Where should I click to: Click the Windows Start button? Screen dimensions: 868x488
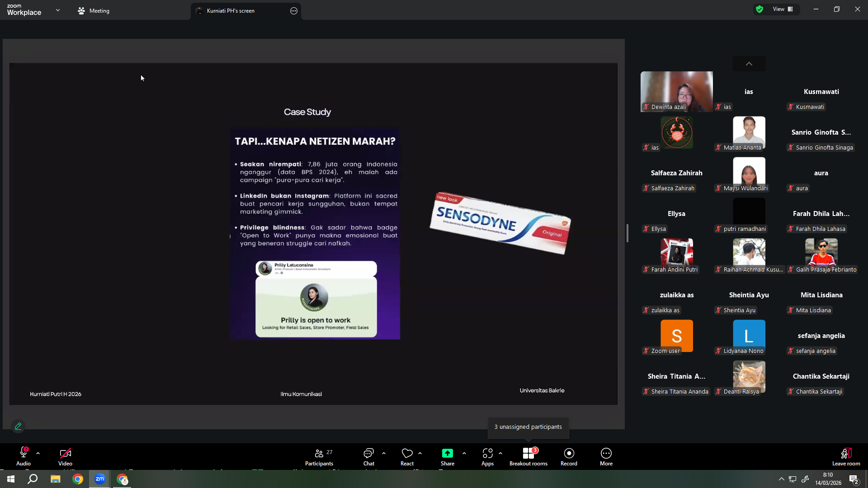click(x=11, y=479)
